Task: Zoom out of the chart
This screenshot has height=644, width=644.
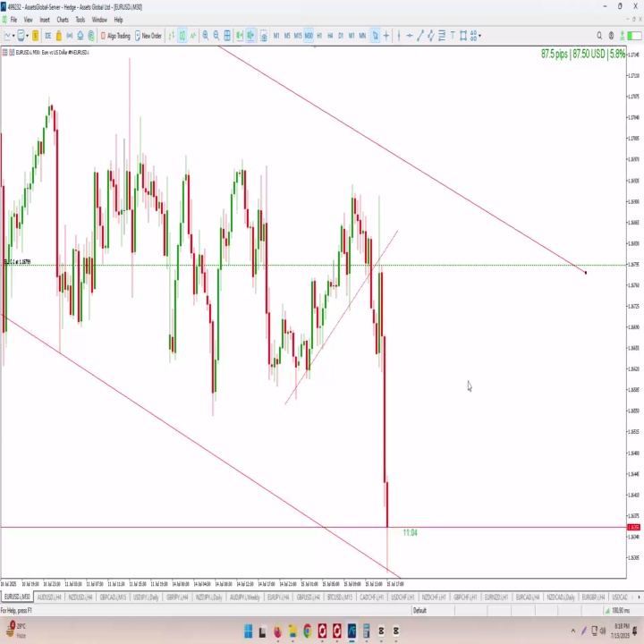Action: [x=216, y=36]
